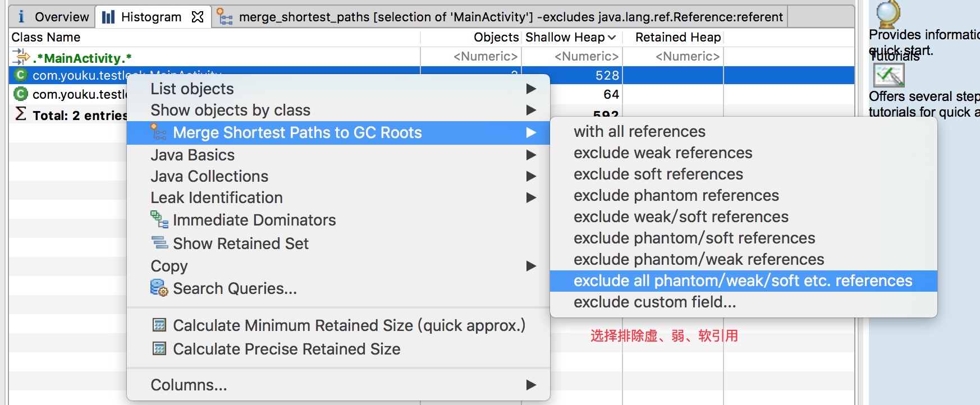The width and height of the screenshot is (980, 405).
Task: Click the magnifying glass icon in the side panel
Action: coord(888,13)
